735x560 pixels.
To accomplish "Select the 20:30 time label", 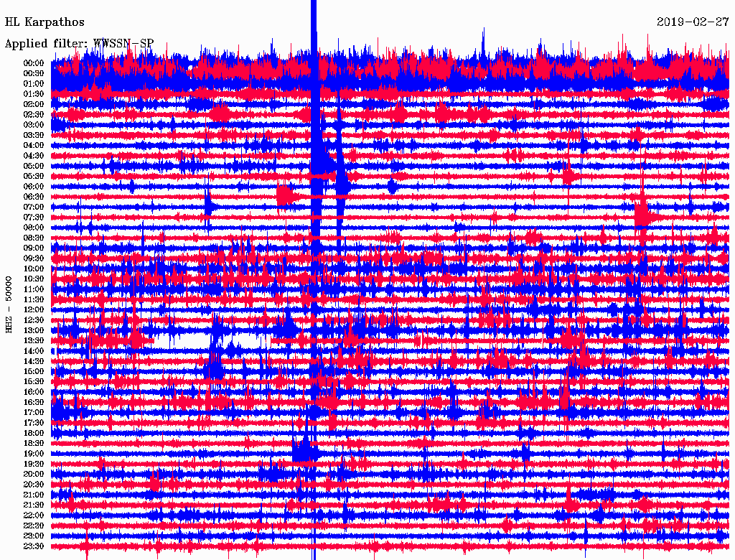I will click(x=34, y=485).
